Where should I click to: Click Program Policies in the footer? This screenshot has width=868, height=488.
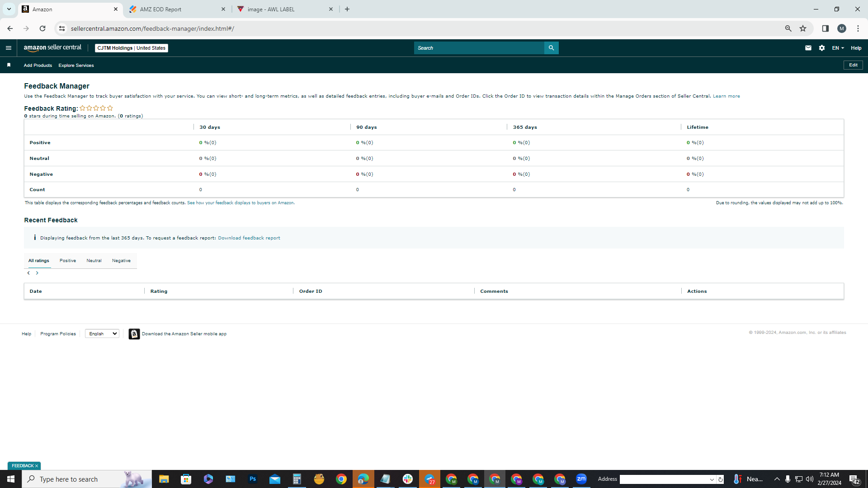[58, 334]
